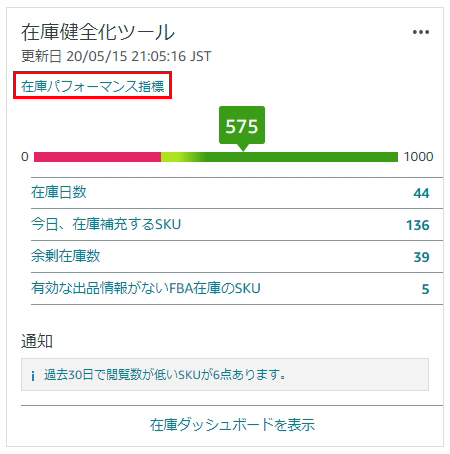Click the excess inventory value 39
450x454 pixels.
(x=421, y=257)
